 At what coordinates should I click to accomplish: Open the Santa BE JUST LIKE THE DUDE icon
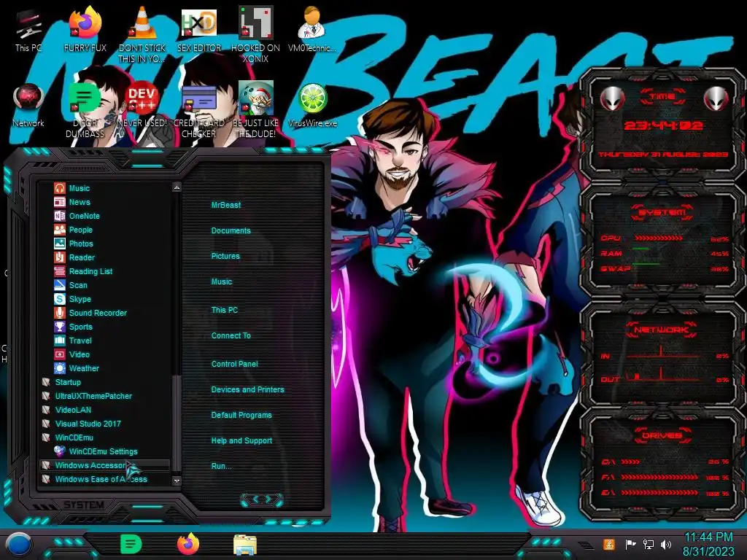pyautogui.click(x=255, y=111)
